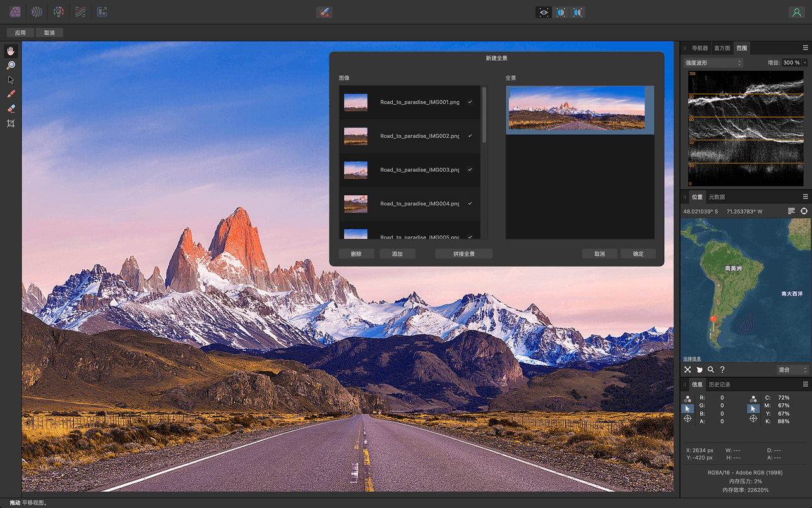Uncheck Road_to_paradise_IMG002.png in the image list

coord(469,136)
